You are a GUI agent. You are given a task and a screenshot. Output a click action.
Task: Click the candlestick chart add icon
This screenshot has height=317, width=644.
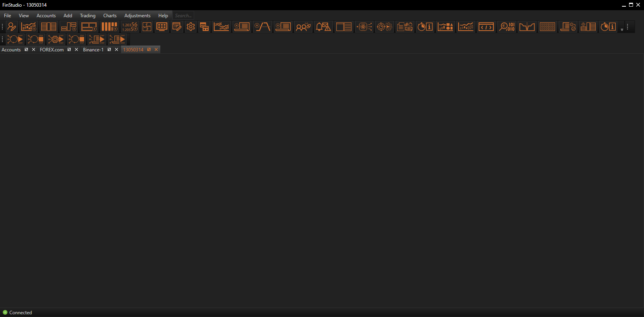pyautogui.click(x=29, y=27)
